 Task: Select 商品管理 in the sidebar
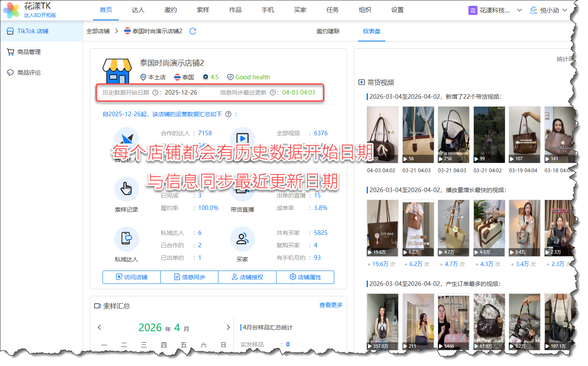[x=29, y=52]
